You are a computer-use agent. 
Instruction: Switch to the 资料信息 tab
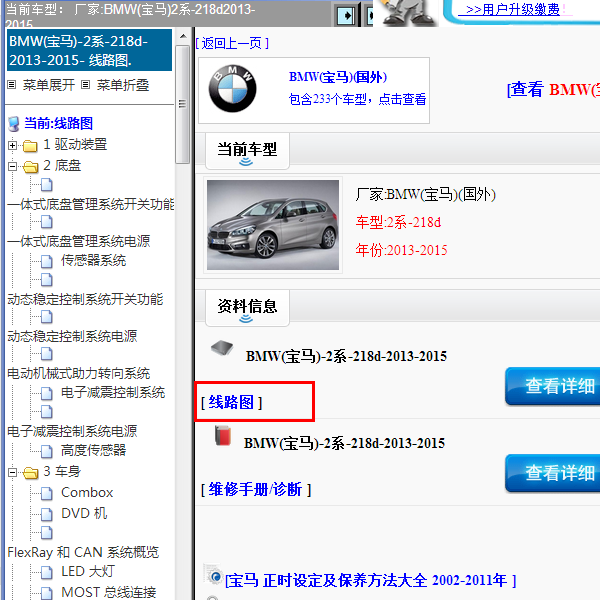click(247, 308)
